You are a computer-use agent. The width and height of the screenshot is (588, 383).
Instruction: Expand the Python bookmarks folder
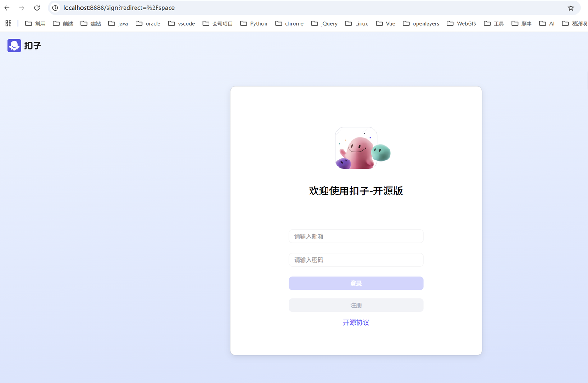(x=254, y=23)
